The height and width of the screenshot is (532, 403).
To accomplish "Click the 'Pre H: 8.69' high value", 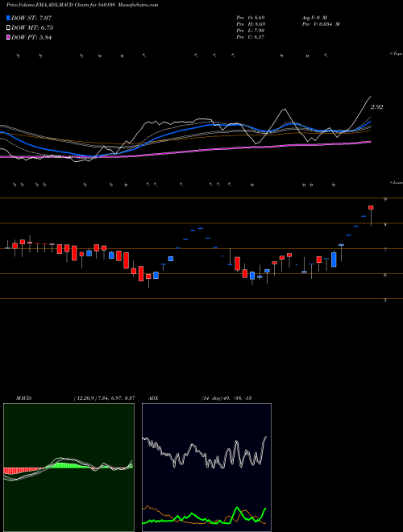I will [x=251, y=24].
